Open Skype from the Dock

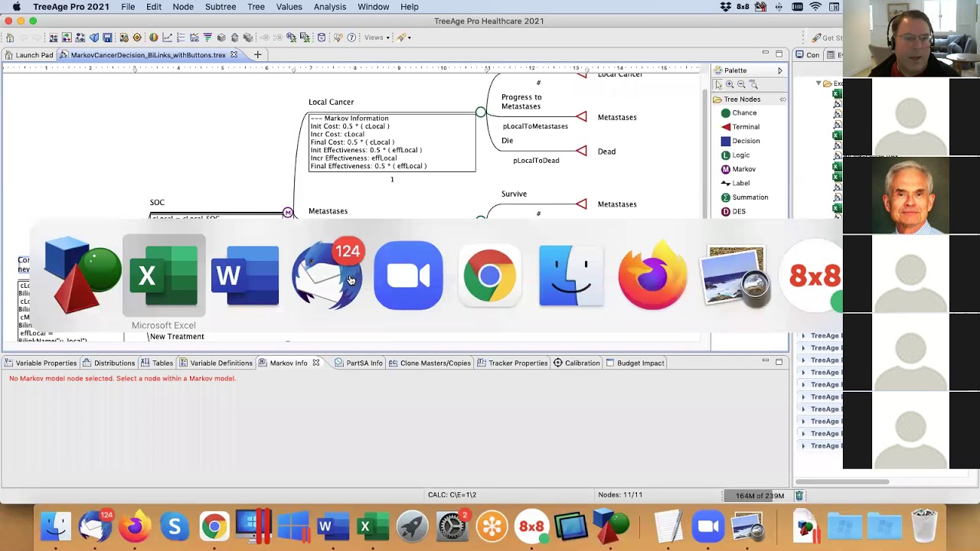[175, 527]
